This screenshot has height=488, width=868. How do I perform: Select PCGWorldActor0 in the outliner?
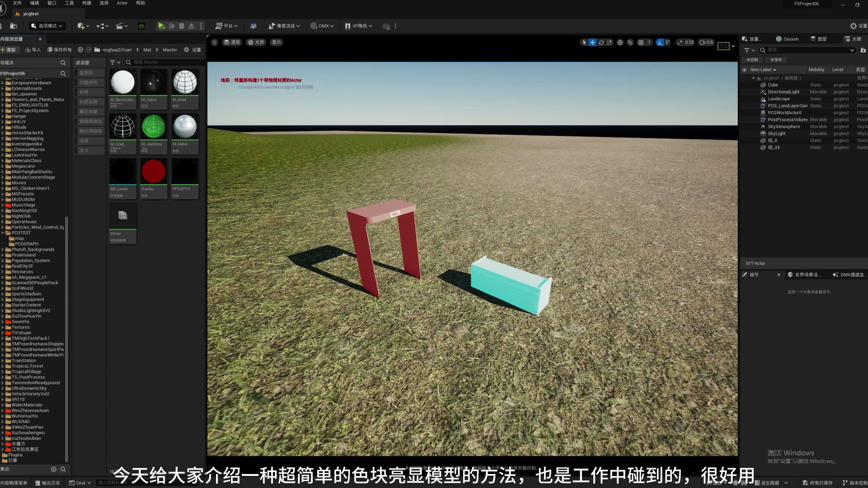784,113
